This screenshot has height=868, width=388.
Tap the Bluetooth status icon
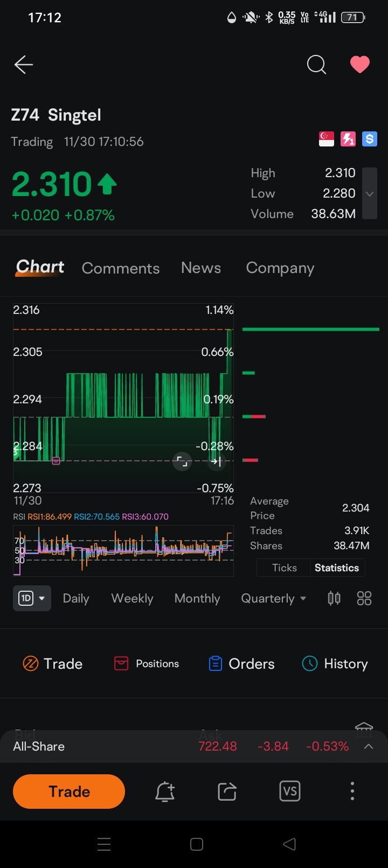click(269, 17)
